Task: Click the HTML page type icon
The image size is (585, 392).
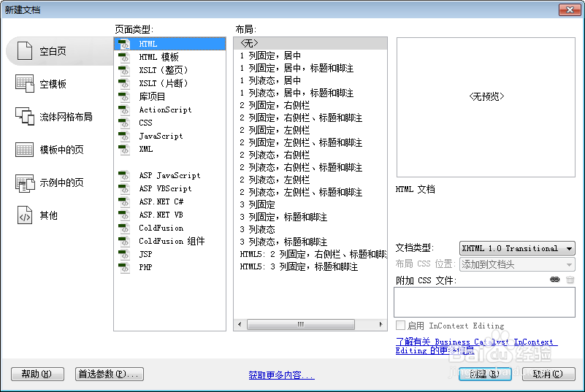Action: 124,44
